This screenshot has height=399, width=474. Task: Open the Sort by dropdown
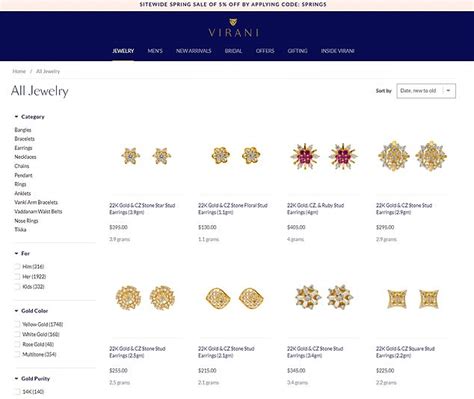pos(426,91)
